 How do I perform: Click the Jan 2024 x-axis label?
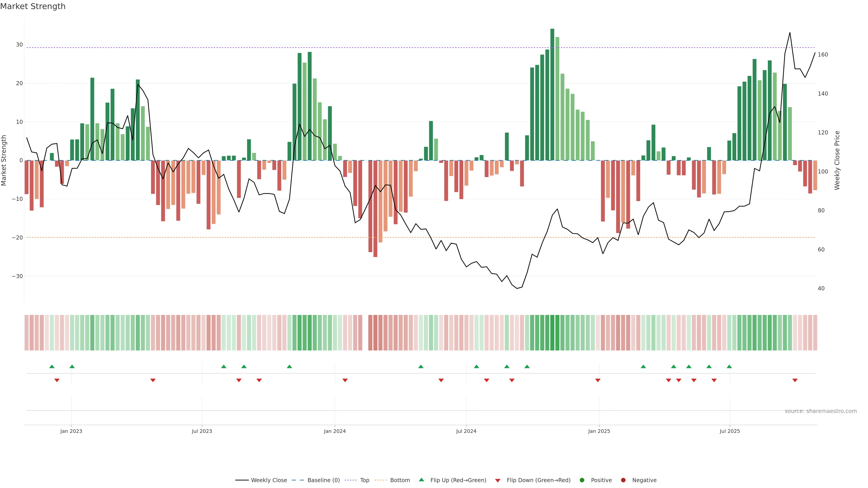pos(335,431)
